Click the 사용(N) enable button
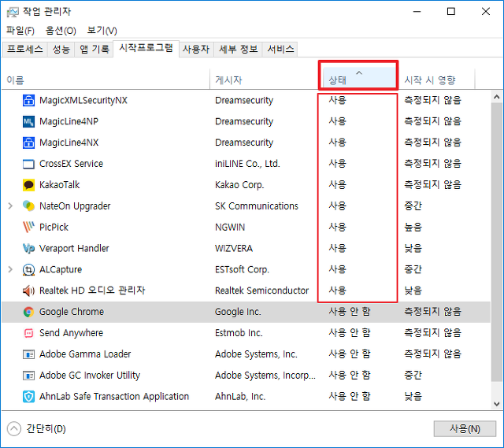The image size is (504, 448). (x=465, y=429)
